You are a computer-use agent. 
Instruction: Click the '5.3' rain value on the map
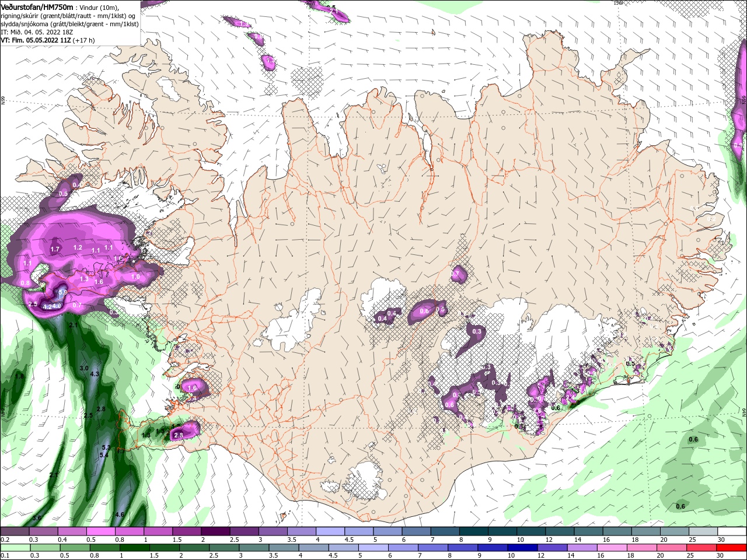pyautogui.click(x=106, y=447)
